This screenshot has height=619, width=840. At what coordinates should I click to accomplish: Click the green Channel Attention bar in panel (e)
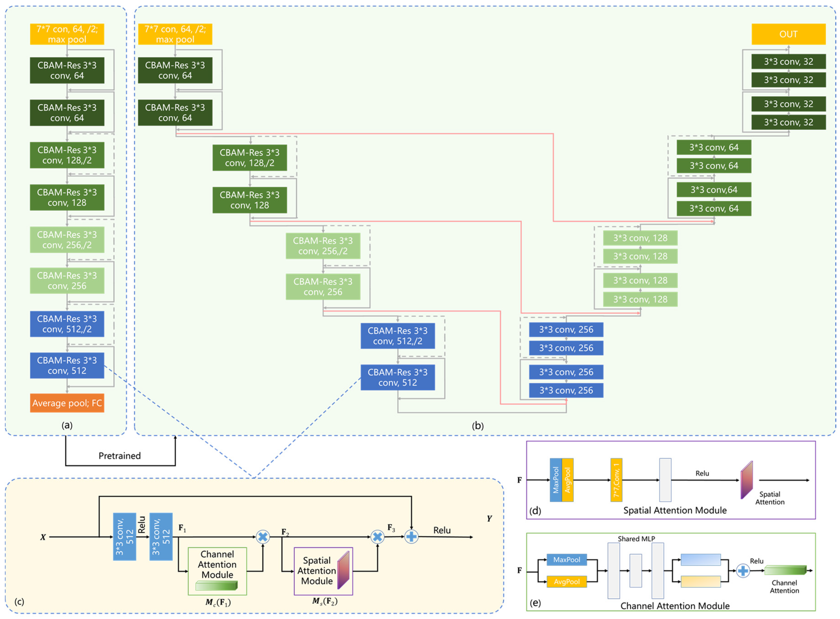(x=785, y=570)
